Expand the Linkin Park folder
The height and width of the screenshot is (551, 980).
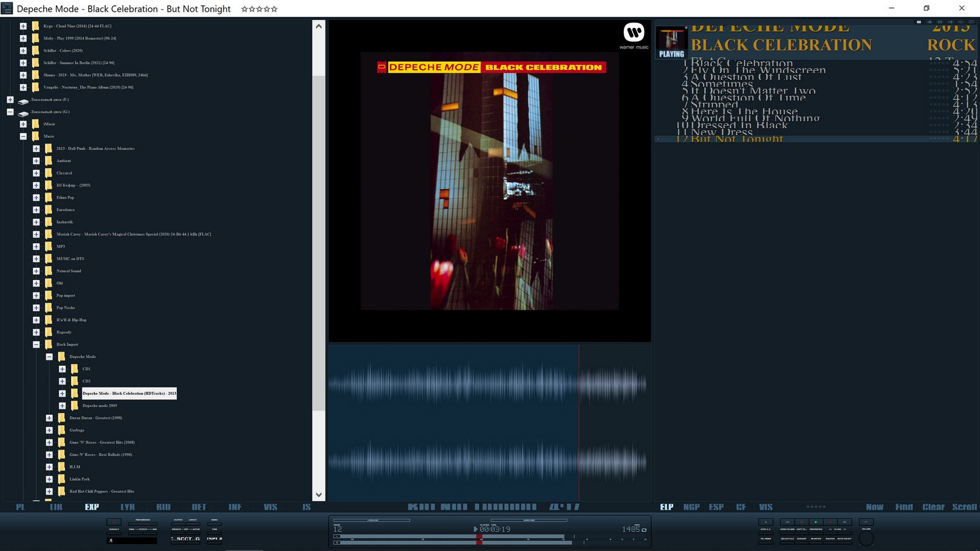point(49,479)
